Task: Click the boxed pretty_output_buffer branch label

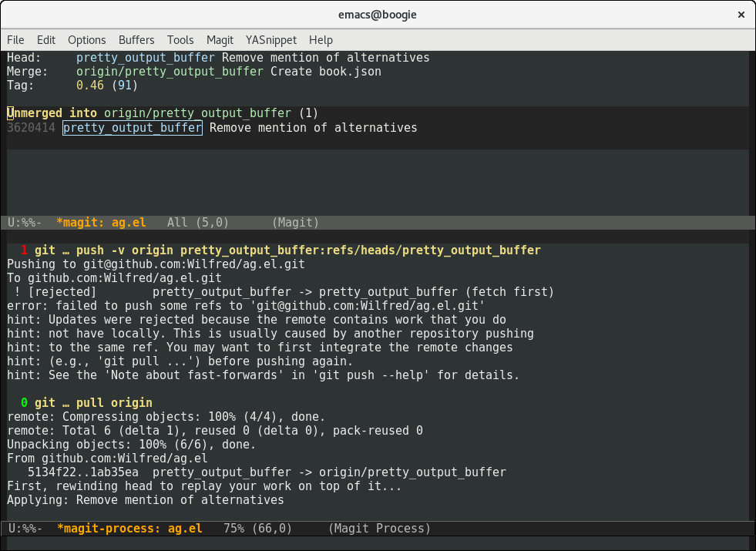Action: click(133, 128)
